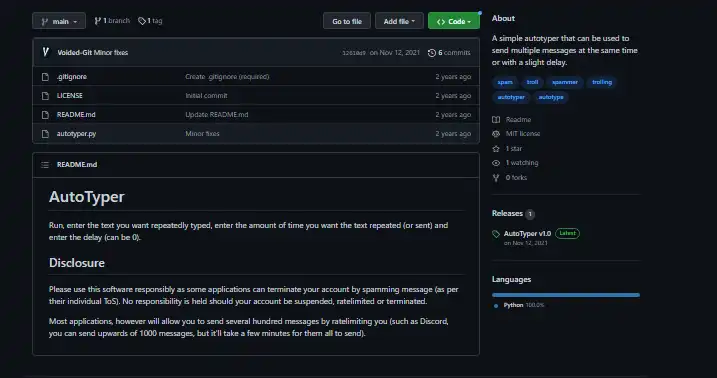Click the AutoTyper heading

point(87,197)
